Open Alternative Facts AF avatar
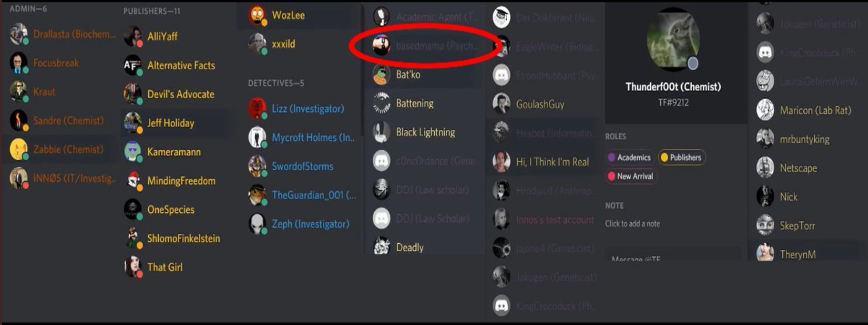 pyautogui.click(x=132, y=65)
